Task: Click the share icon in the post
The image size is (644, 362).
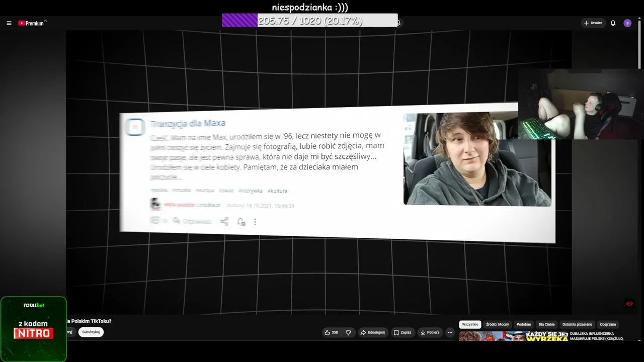Action: pos(224,221)
